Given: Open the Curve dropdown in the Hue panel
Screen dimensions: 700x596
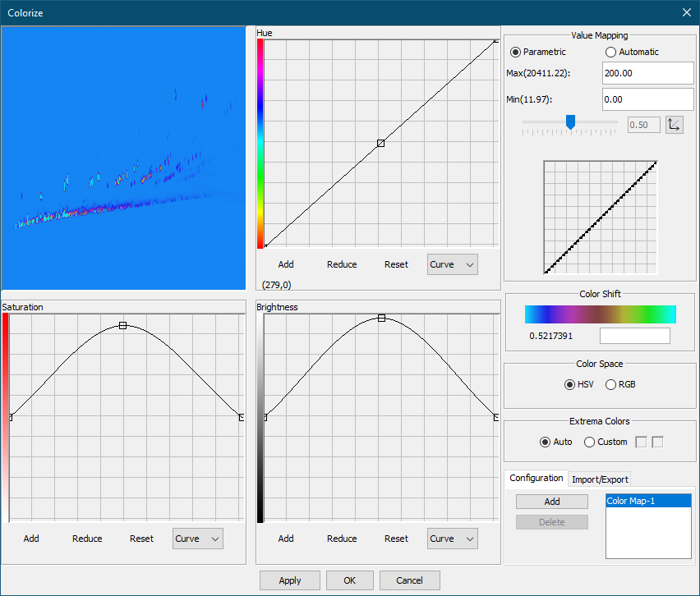Looking at the screenshot, I should (x=452, y=264).
